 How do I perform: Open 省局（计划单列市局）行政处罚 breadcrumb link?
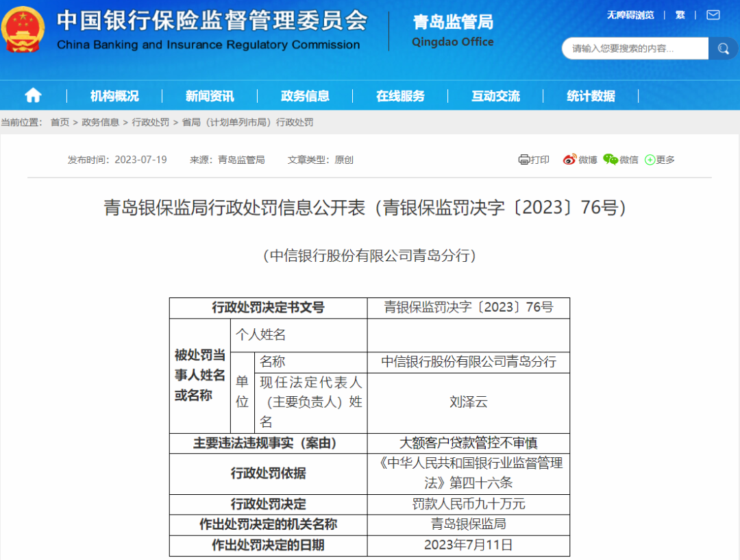(x=247, y=122)
